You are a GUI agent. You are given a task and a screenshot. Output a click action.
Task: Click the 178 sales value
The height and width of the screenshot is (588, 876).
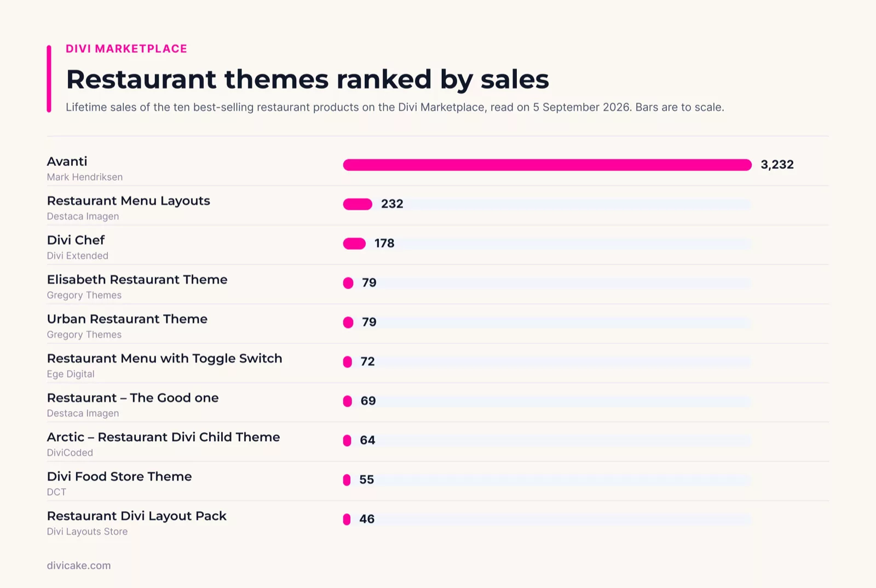click(384, 244)
